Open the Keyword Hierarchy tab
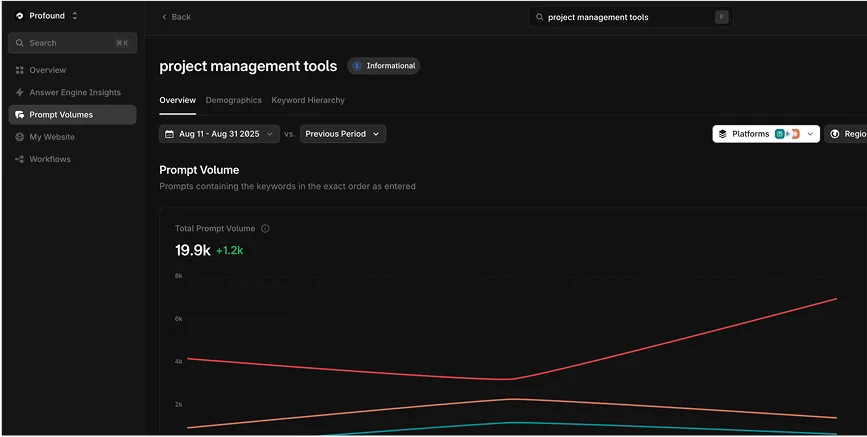867x437 pixels. [308, 100]
